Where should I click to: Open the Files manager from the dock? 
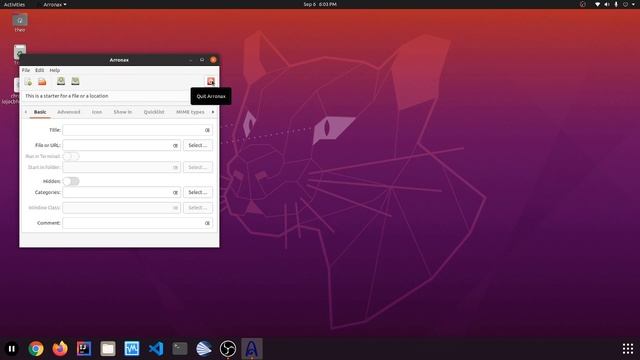pyautogui.click(x=108, y=349)
